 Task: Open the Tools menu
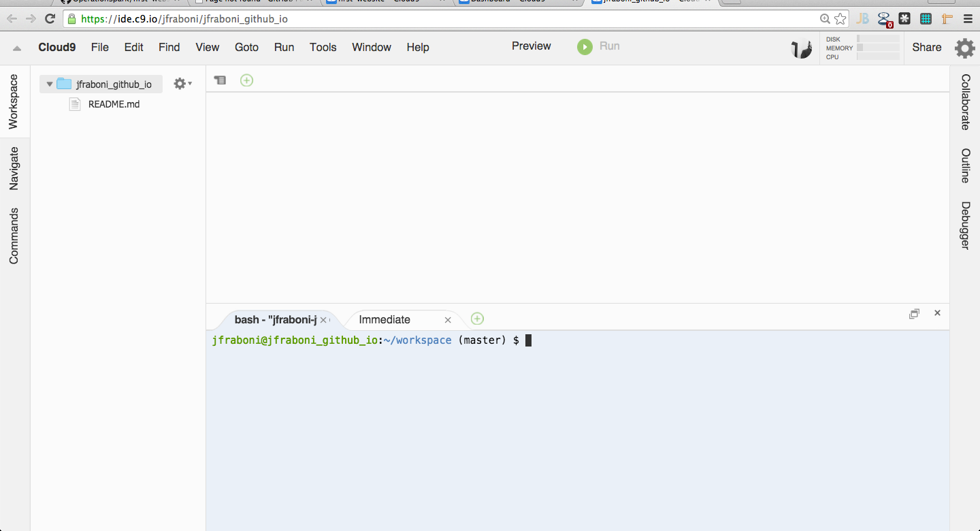pos(323,47)
